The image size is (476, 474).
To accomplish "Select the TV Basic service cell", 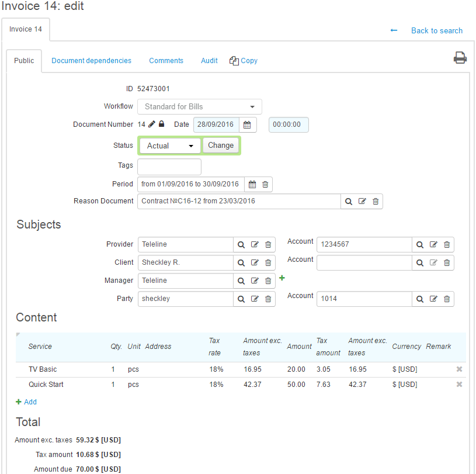I will coord(43,369).
